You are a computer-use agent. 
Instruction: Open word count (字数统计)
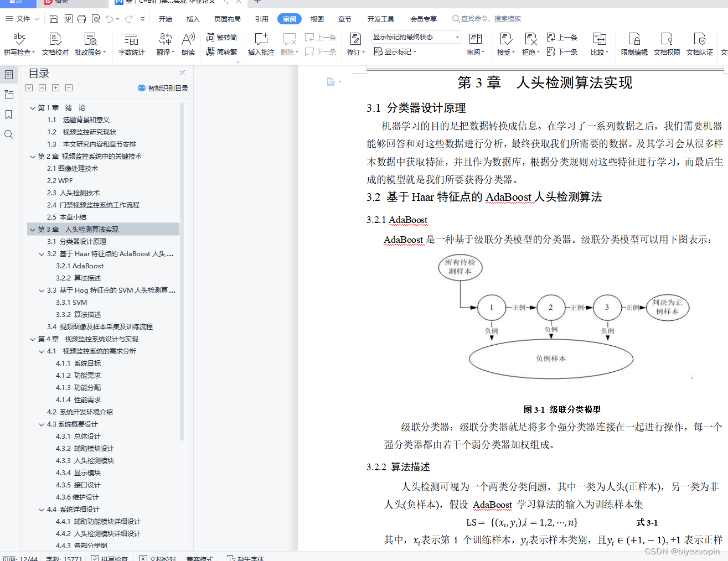[131, 44]
